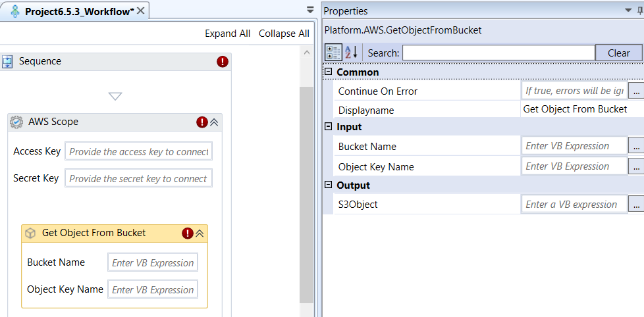
Task: Collapse the Input property group
Action: [x=328, y=127]
